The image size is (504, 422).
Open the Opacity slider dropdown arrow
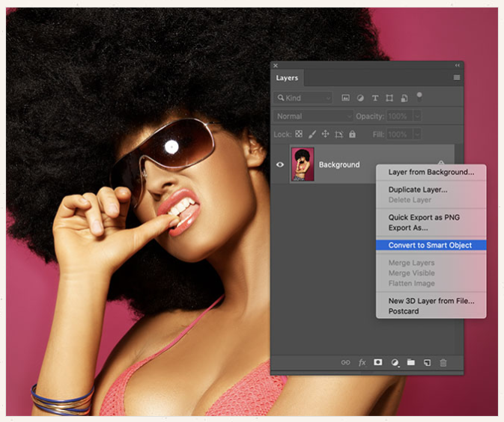pos(417,116)
